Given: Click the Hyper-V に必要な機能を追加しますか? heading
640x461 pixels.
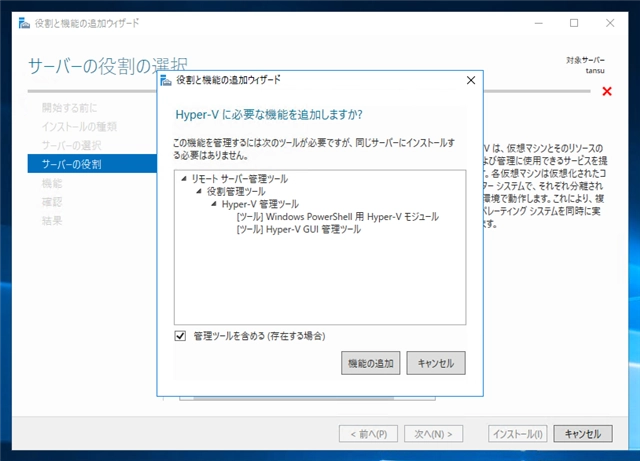Looking at the screenshot, I should coord(269,115).
